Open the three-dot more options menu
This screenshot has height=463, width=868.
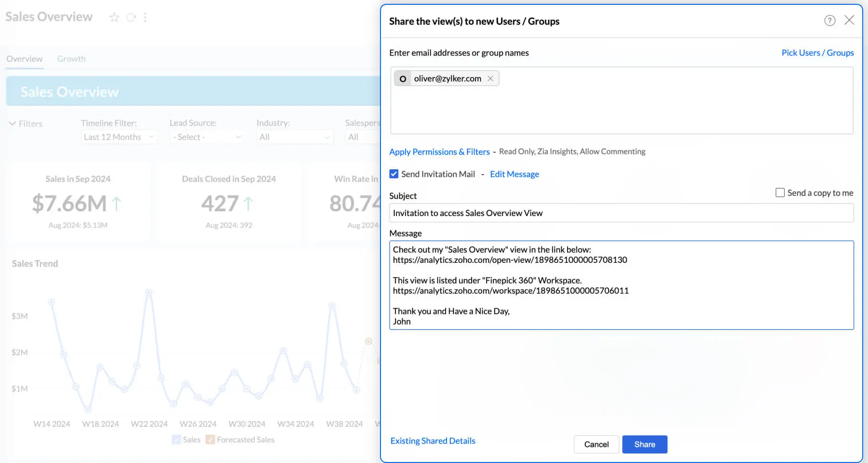(x=145, y=17)
